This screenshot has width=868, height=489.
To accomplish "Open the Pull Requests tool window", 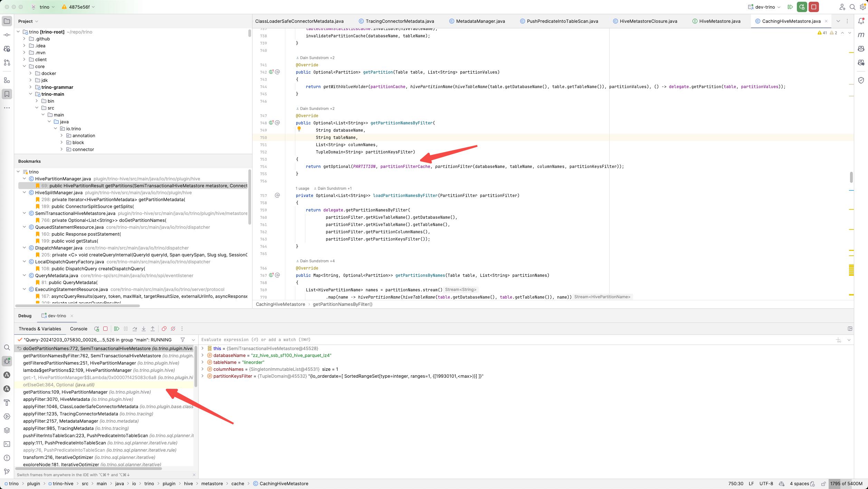I will click(x=7, y=63).
